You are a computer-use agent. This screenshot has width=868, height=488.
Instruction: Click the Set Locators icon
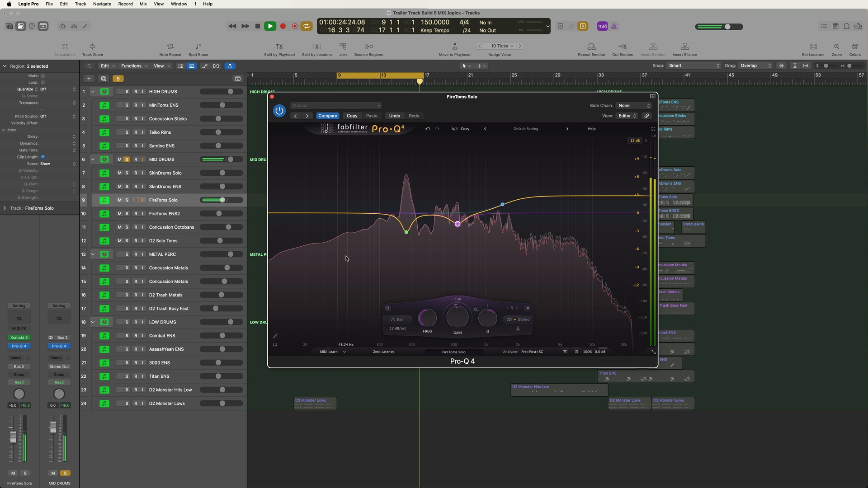point(813,47)
